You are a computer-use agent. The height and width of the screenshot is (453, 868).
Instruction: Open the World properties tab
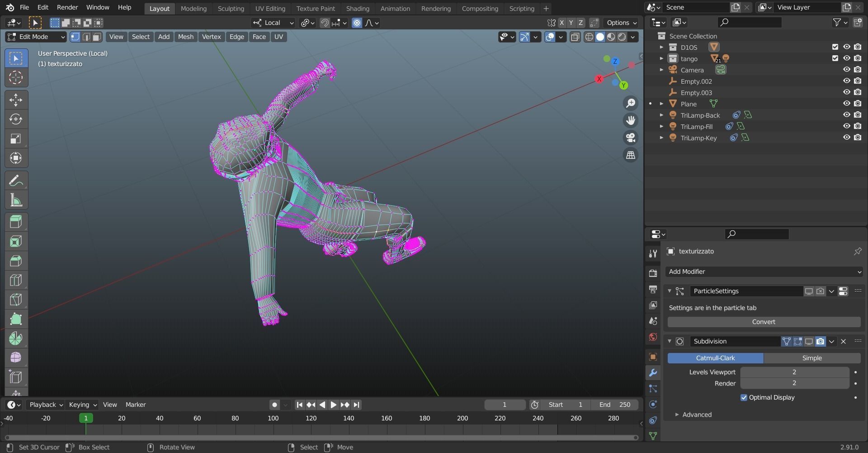point(653,337)
